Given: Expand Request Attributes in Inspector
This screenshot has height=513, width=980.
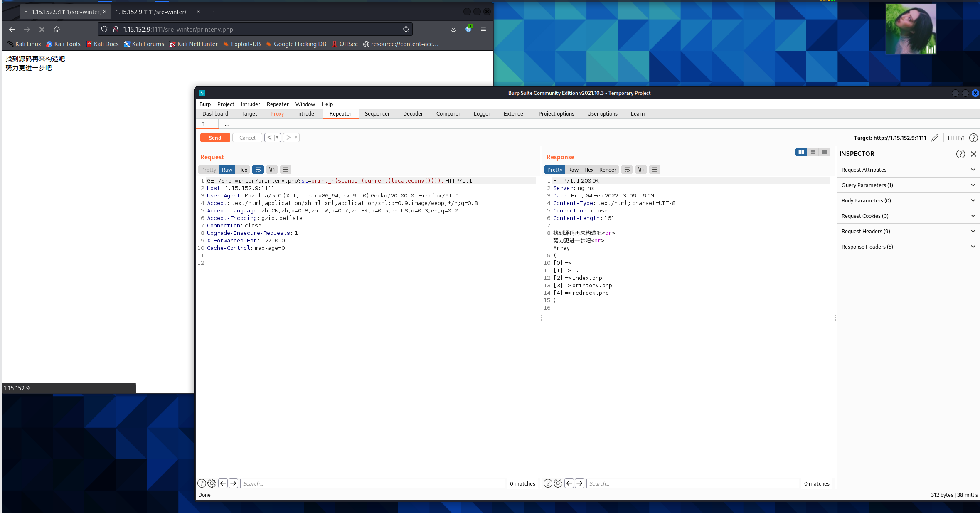Looking at the screenshot, I should click(908, 170).
